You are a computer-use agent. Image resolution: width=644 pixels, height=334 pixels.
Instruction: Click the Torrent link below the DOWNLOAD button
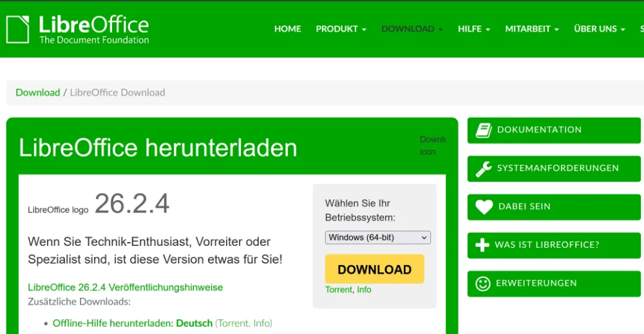[x=339, y=290]
